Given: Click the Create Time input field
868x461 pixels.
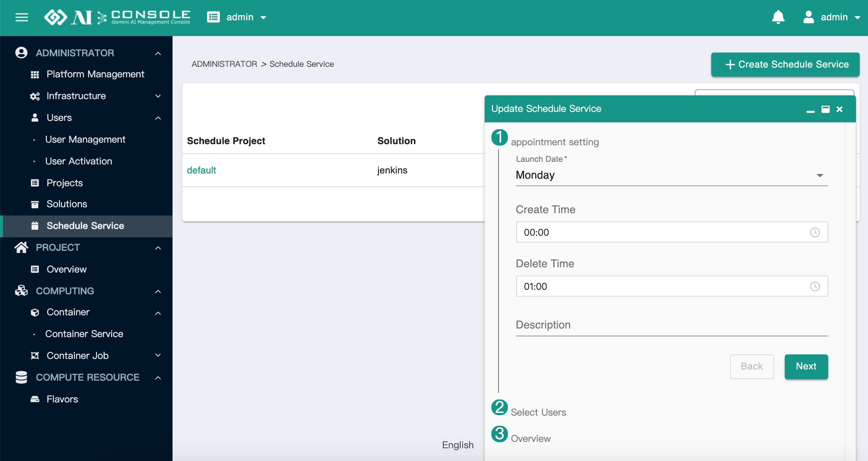Looking at the screenshot, I should [x=671, y=232].
